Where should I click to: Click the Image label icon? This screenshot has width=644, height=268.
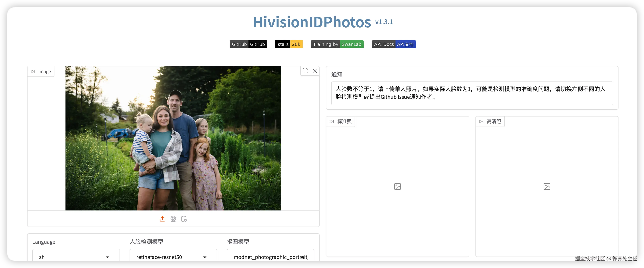coord(33,72)
